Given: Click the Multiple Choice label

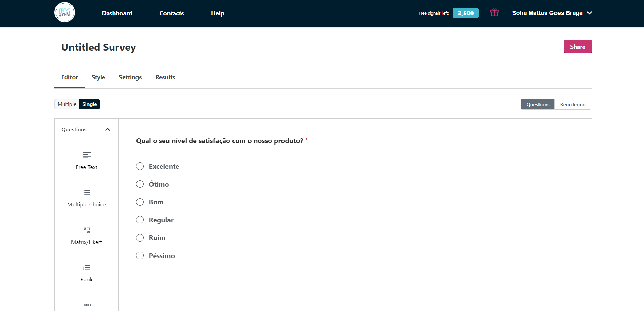Looking at the screenshot, I should coord(86,205).
